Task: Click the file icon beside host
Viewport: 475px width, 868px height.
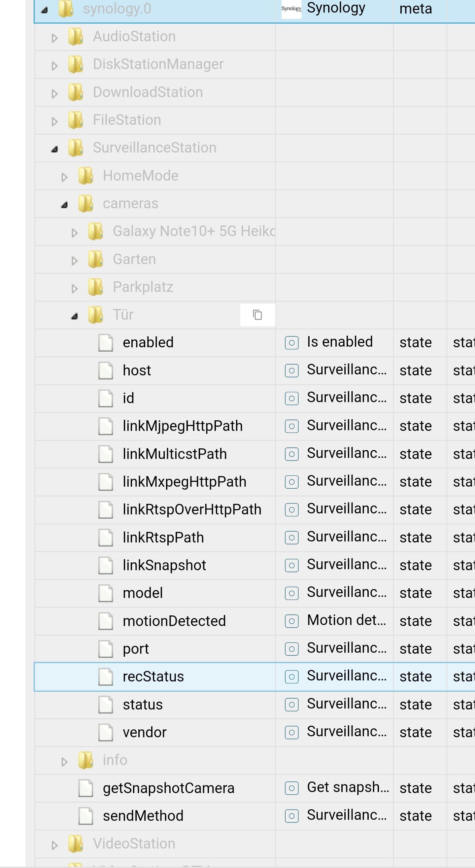Action: coord(105,371)
